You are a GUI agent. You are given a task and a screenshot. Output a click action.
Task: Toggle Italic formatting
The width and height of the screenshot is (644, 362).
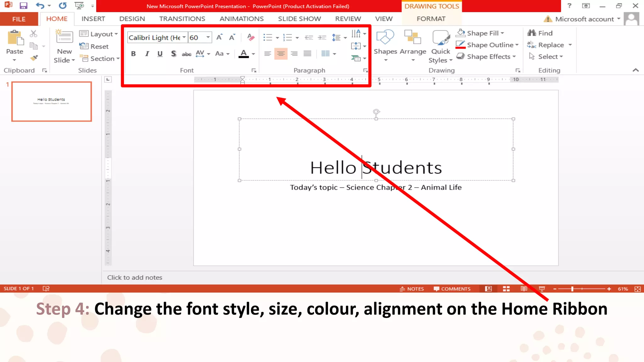click(147, 54)
